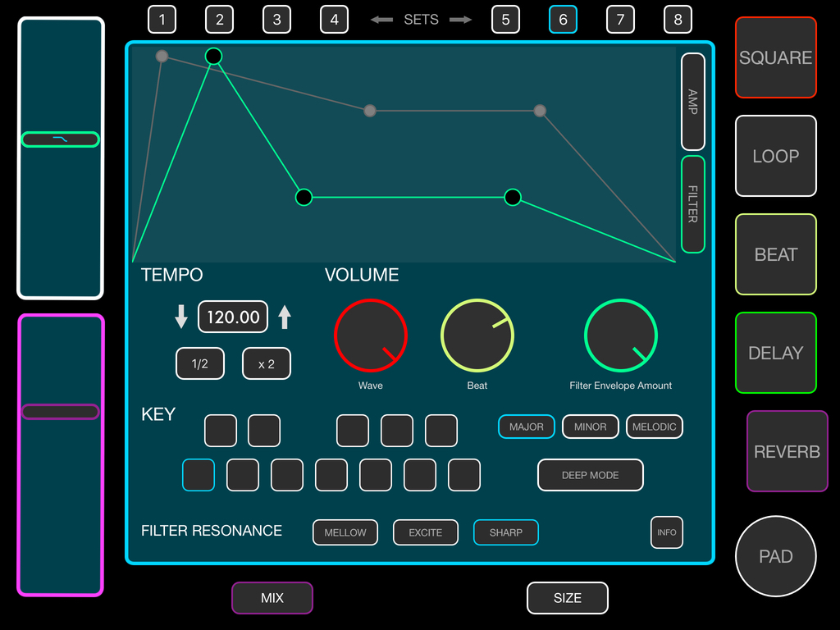Halve the tempo with 1/2 button
Screen dimensions: 840x630
[200, 363]
